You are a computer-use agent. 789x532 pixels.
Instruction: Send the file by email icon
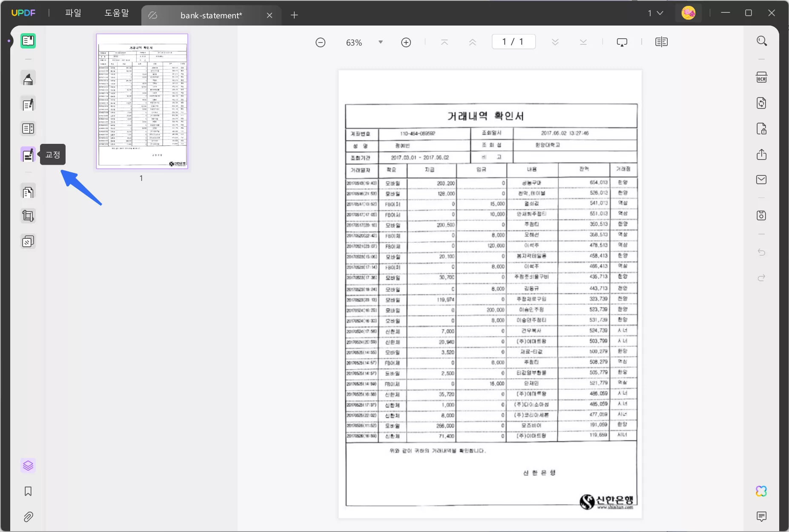click(x=761, y=180)
